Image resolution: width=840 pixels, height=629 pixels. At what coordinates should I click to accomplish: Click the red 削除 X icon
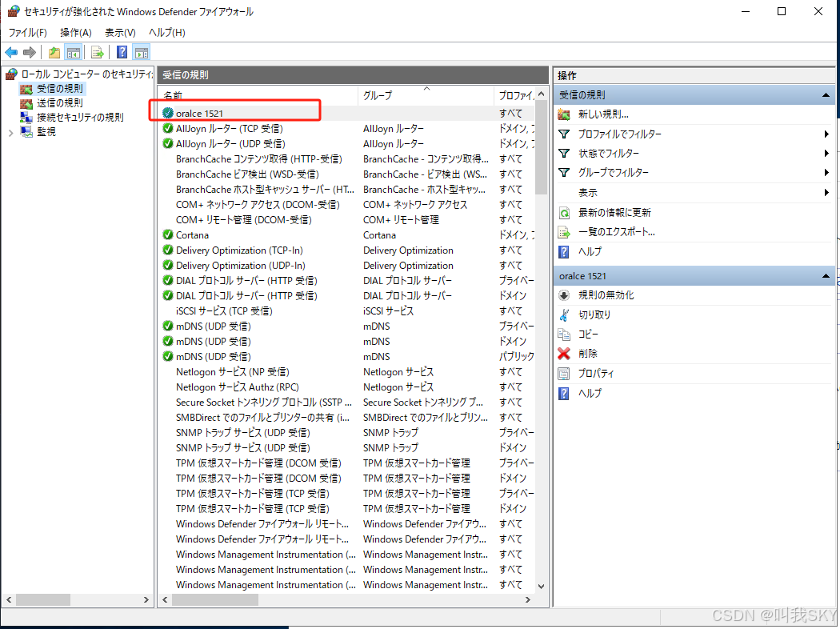564,354
